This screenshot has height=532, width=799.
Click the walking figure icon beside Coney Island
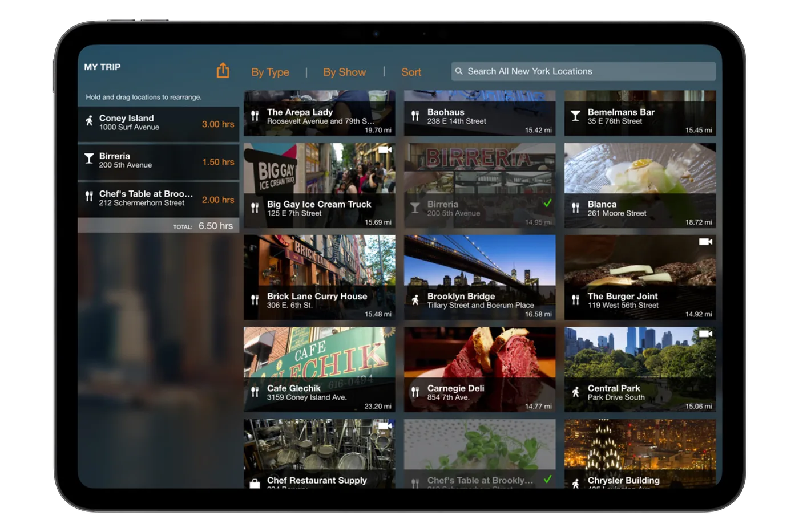pyautogui.click(x=89, y=121)
